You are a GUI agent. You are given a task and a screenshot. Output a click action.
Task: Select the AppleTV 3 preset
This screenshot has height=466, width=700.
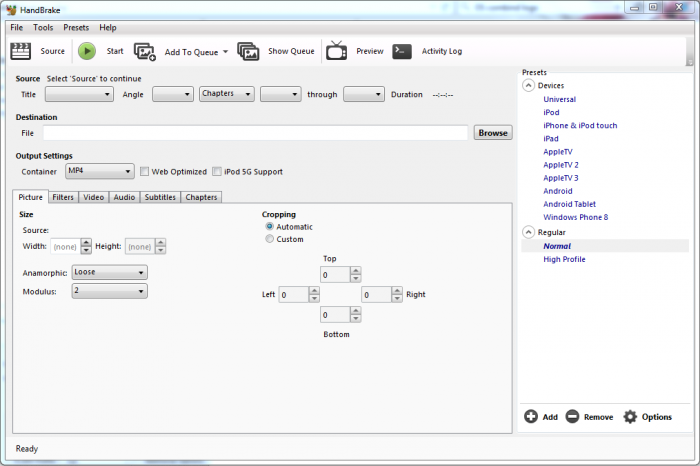(561, 178)
